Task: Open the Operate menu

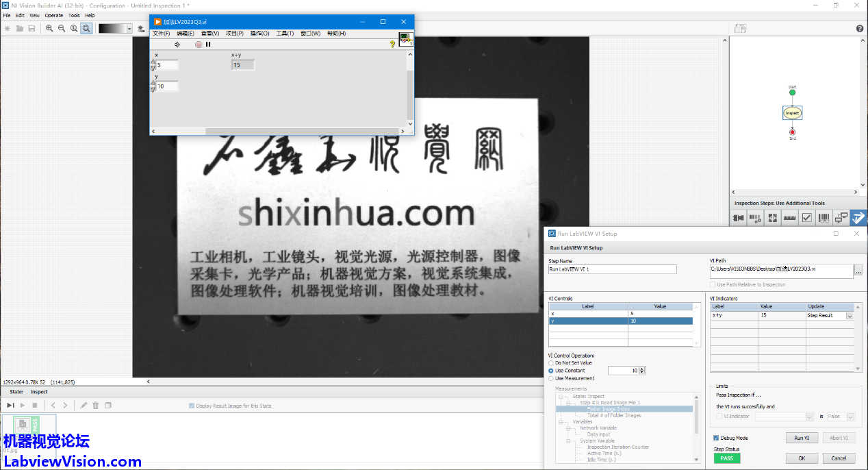Action: (x=54, y=15)
